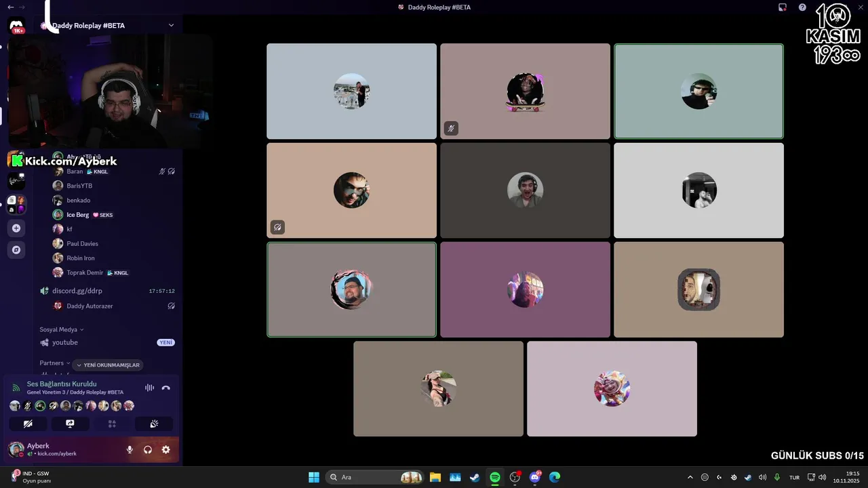
Task: Open the Windows Start menu
Action: point(314,477)
